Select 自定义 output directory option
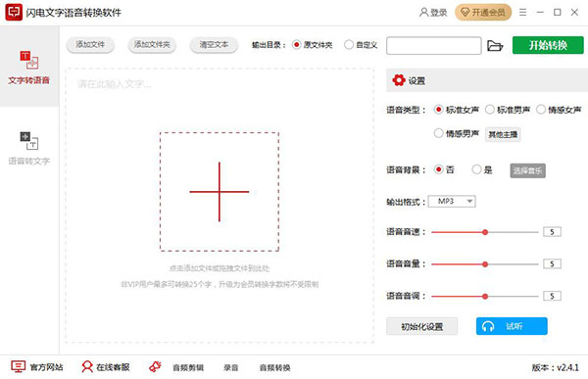Screen dimensions: 588x379 coord(361,45)
